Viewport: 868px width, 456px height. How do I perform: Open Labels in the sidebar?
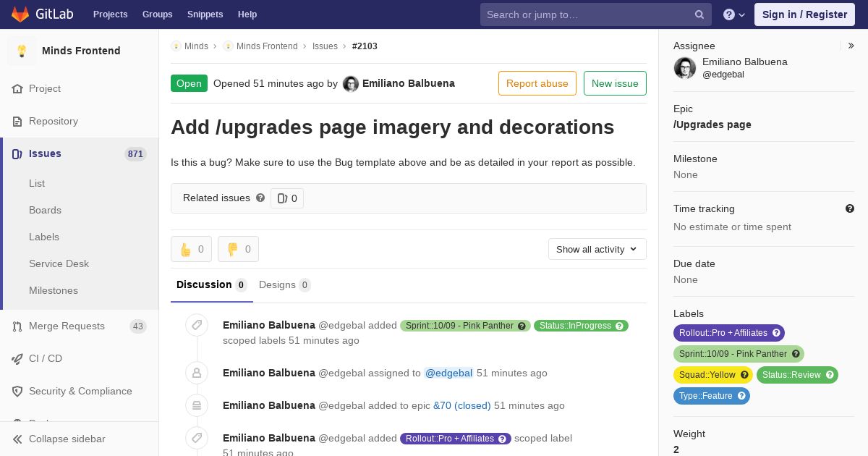click(x=44, y=237)
